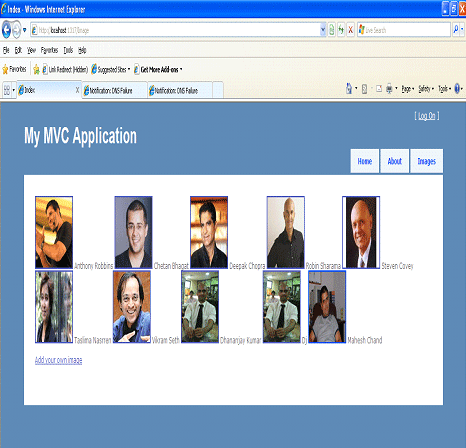Open the File menu
Image resolution: width=466 pixels, height=448 pixels.
pos(6,50)
